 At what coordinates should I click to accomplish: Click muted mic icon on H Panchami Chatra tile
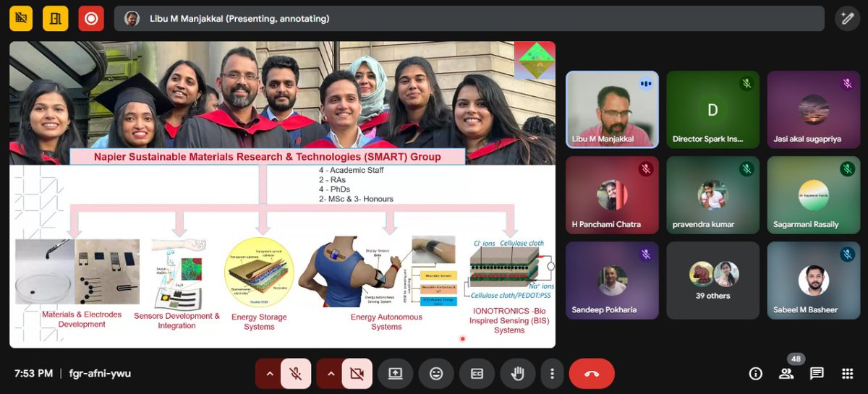646,169
